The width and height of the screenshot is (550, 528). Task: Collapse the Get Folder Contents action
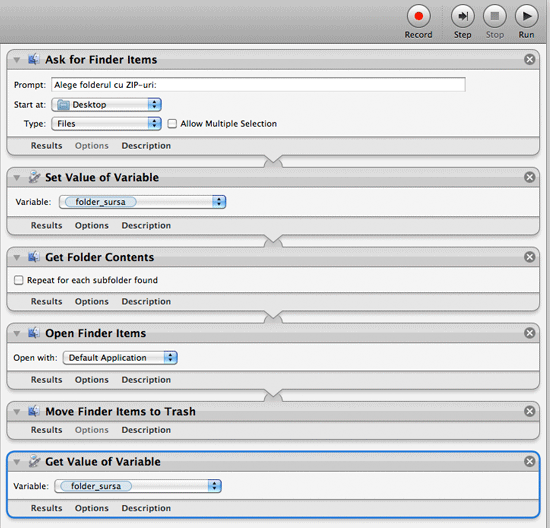point(16,258)
